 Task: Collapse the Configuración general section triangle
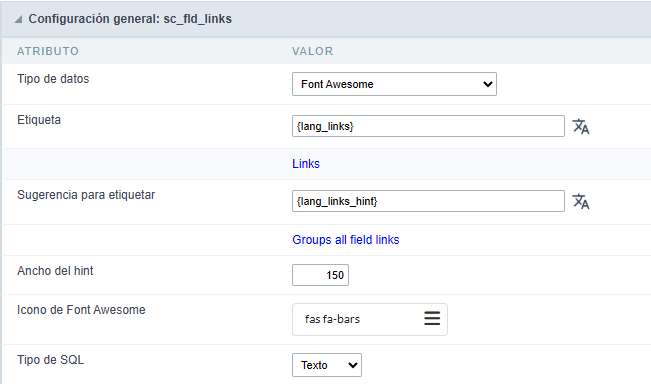tap(18, 19)
